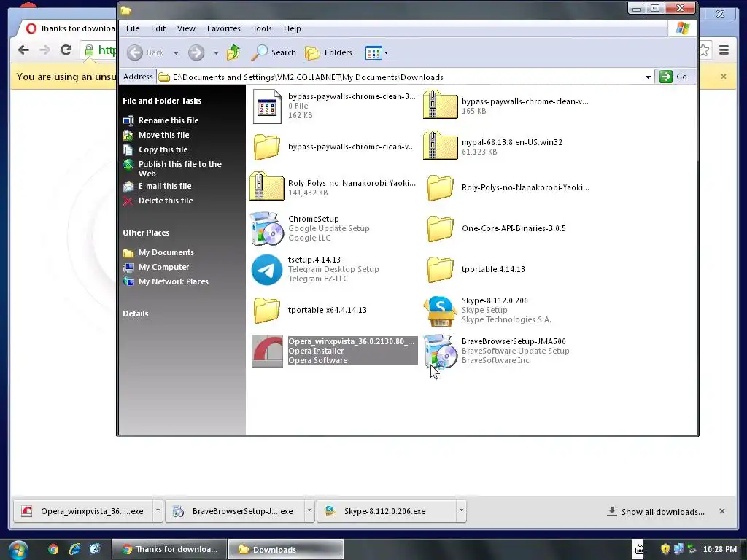Viewport: 747px width, 560px height.
Task: Open BraveBrowserSetup download item in Chrome bar
Action: coord(235,511)
